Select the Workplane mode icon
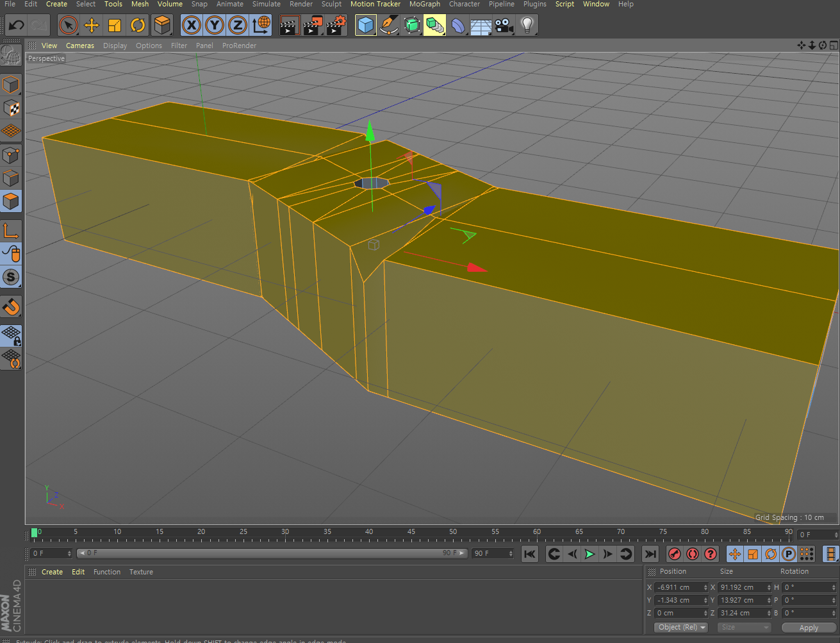840x643 pixels. 12,131
